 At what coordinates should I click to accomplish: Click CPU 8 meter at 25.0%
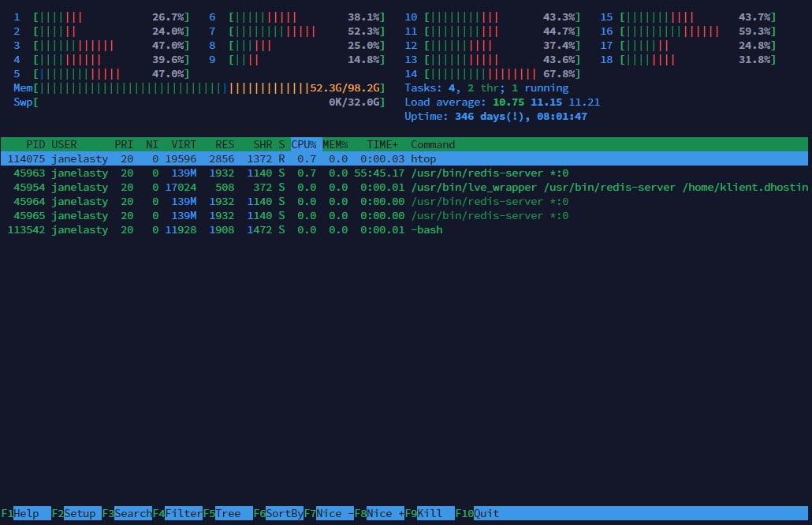click(296, 46)
